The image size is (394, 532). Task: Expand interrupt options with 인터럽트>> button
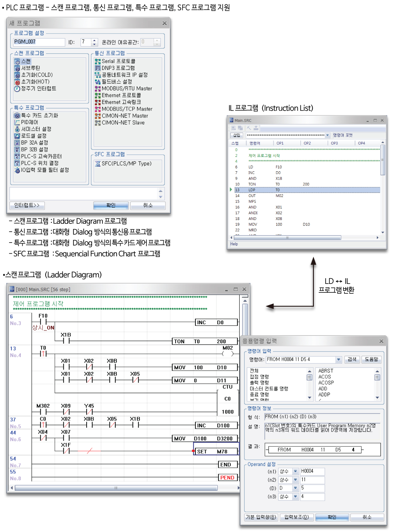click(x=27, y=205)
